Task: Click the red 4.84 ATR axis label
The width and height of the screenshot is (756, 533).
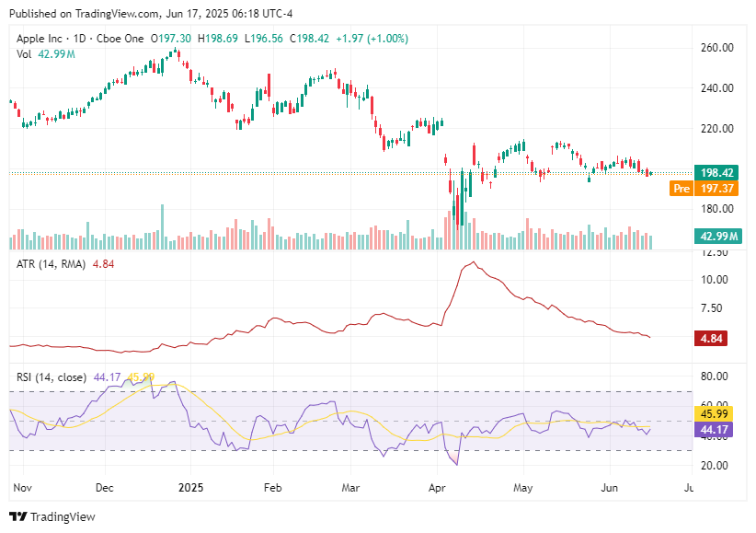Action: [711, 339]
